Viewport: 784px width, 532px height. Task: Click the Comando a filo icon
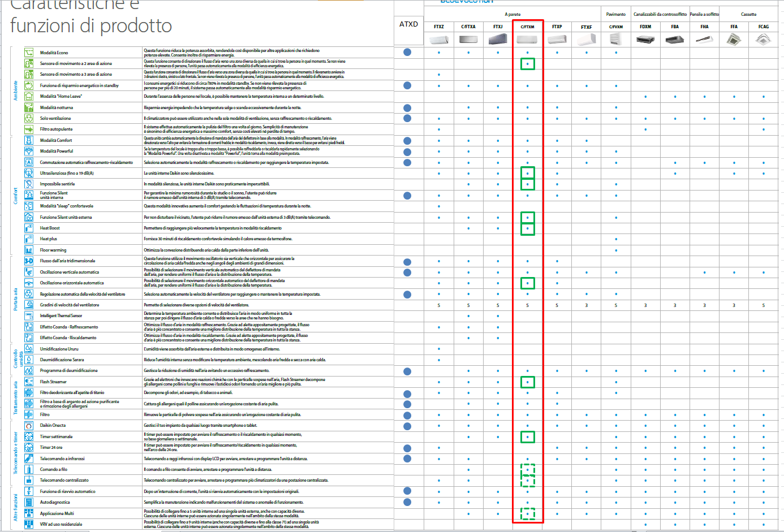tap(29, 469)
